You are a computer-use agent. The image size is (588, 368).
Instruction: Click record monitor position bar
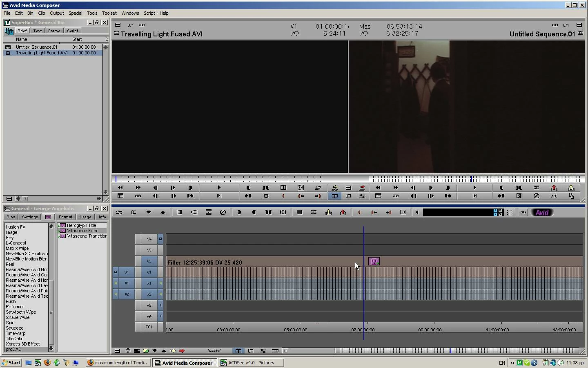click(477, 179)
